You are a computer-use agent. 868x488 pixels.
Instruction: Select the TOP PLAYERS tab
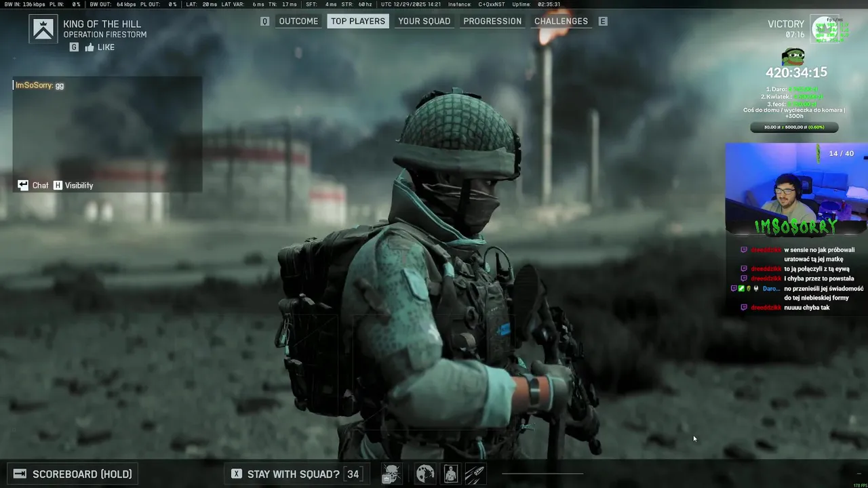click(358, 21)
